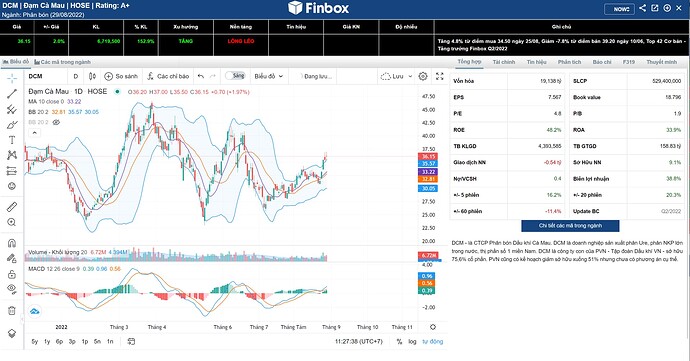This screenshot has height=361, width=690.
Task: Select the trend line drawing tool
Action: tap(12, 93)
